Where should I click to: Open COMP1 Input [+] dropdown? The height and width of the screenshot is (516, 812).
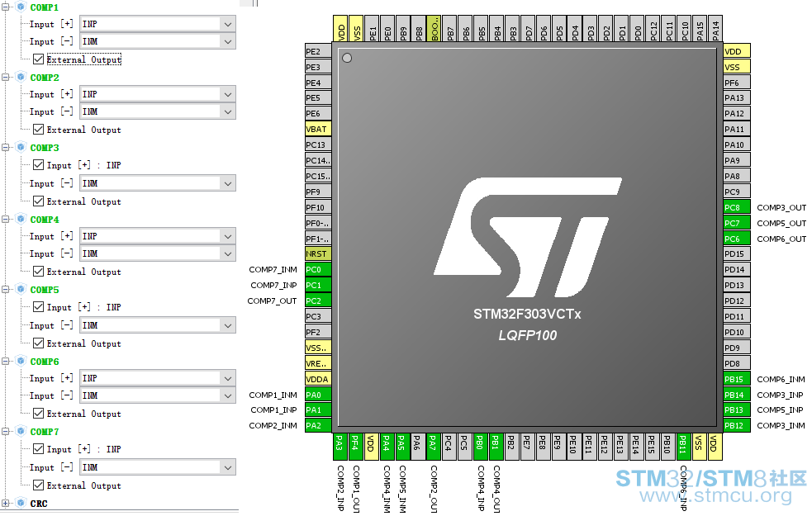pyautogui.click(x=158, y=24)
